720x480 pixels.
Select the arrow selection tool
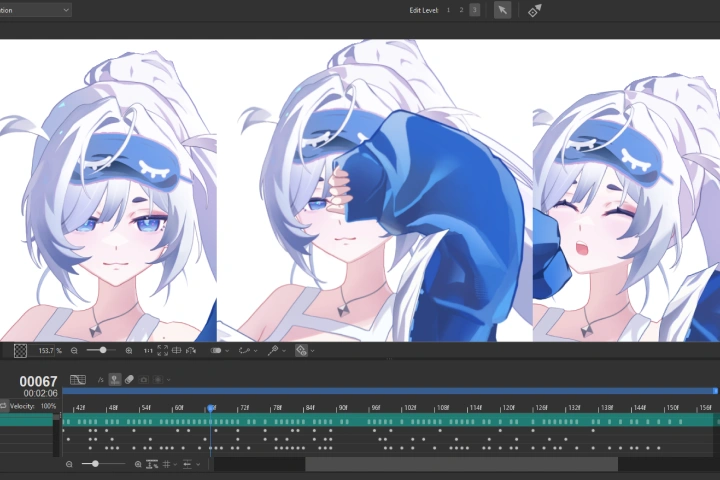click(502, 10)
